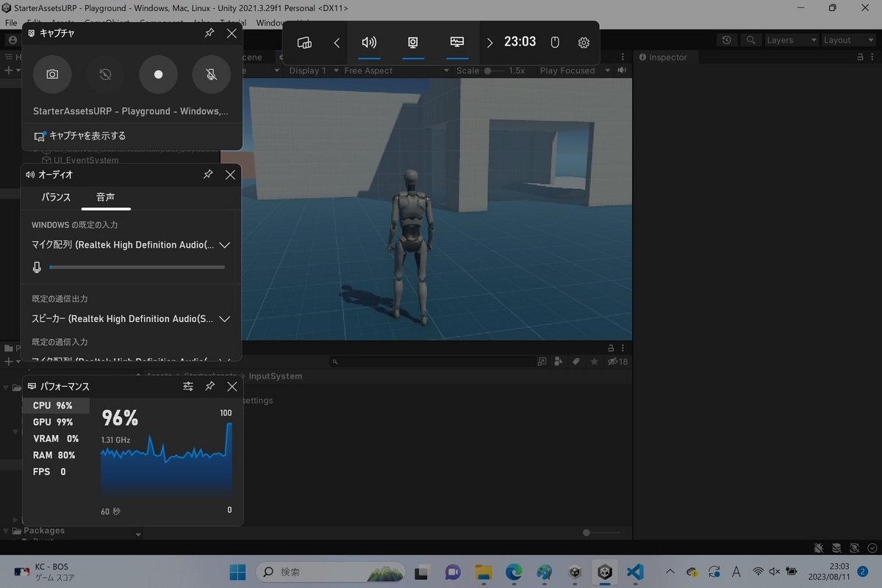This screenshot has width=882, height=588.
Task: Click the Game Bar next arrow
Action: point(490,43)
